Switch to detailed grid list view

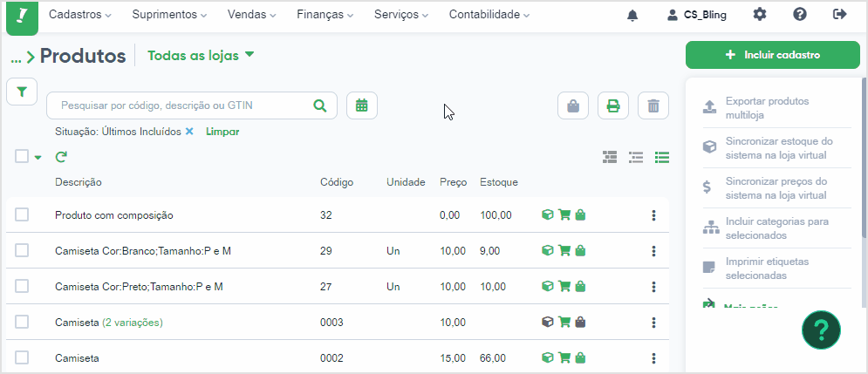pos(610,158)
